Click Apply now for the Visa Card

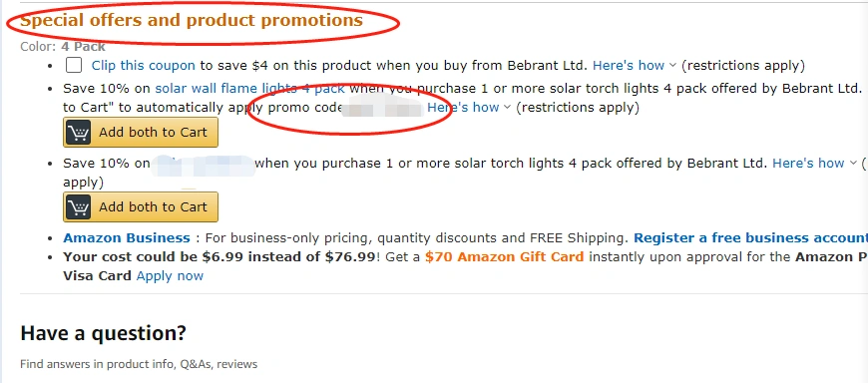click(x=170, y=275)
